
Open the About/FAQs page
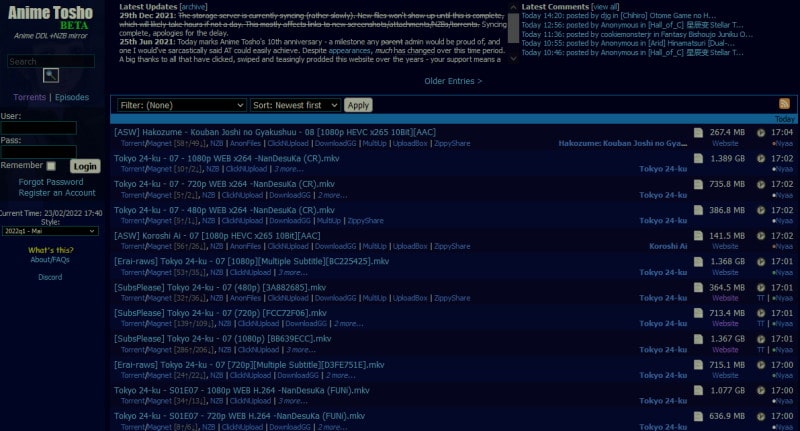[50, 260]
